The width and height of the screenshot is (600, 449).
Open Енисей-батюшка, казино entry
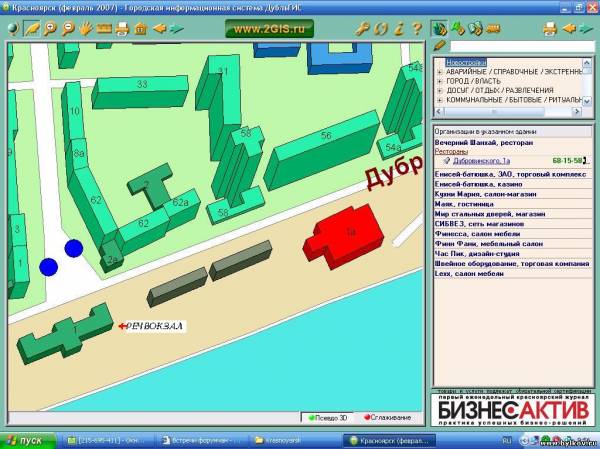[478, 184]
